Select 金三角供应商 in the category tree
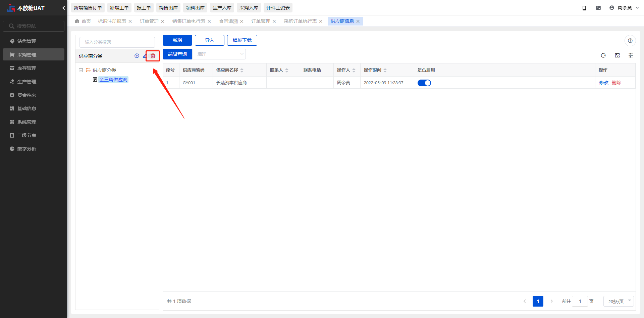644x318 pixels. pos(113,80)
